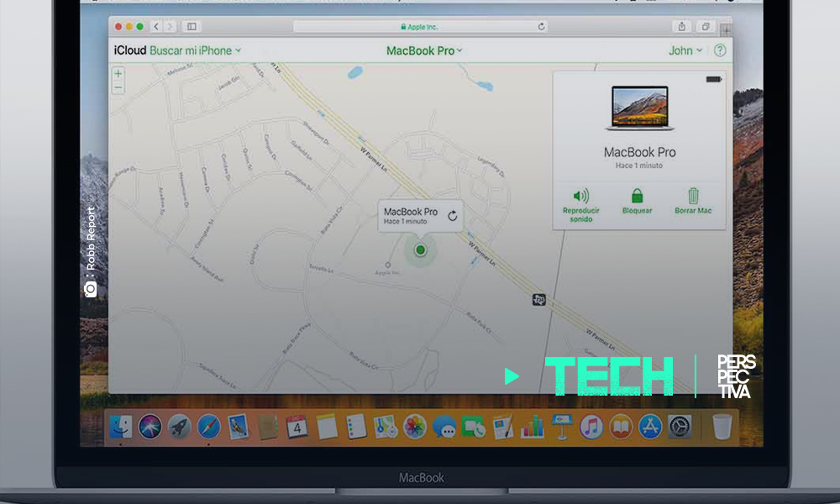Zoom in on the map

coord(118,73)
